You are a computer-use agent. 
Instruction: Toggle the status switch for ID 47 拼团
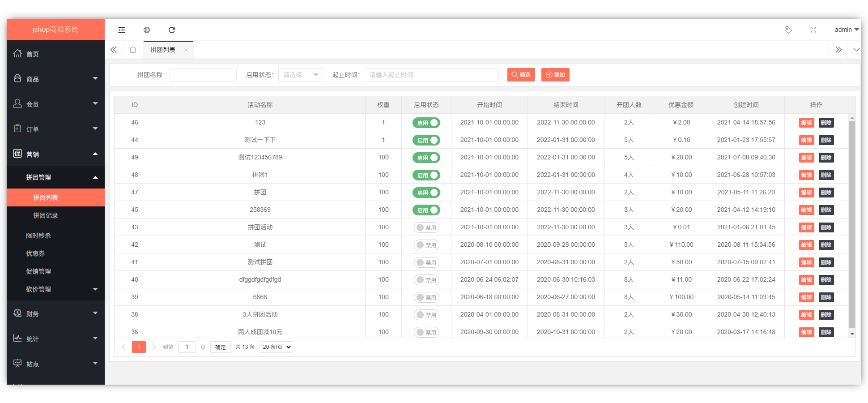426,193
